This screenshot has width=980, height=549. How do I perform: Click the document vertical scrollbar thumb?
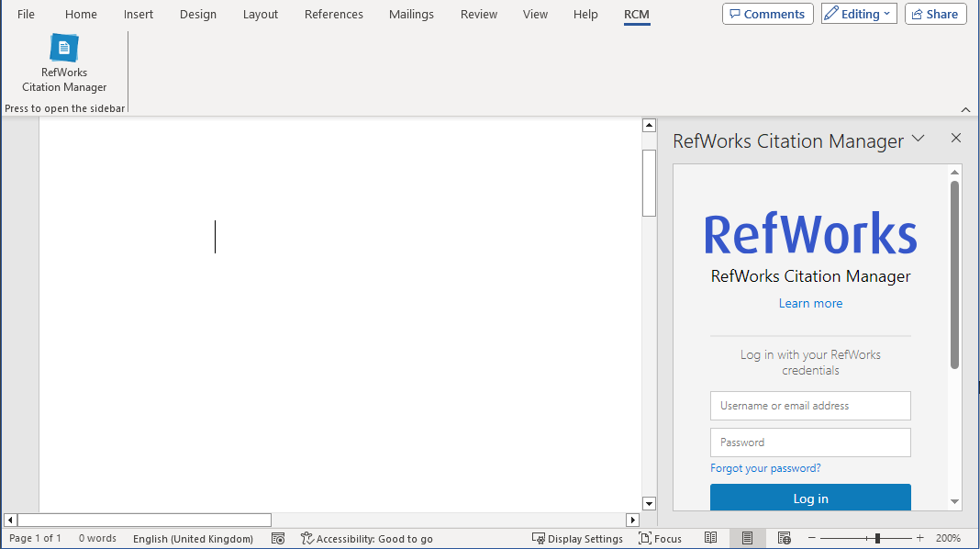click(x=649, y=183)
